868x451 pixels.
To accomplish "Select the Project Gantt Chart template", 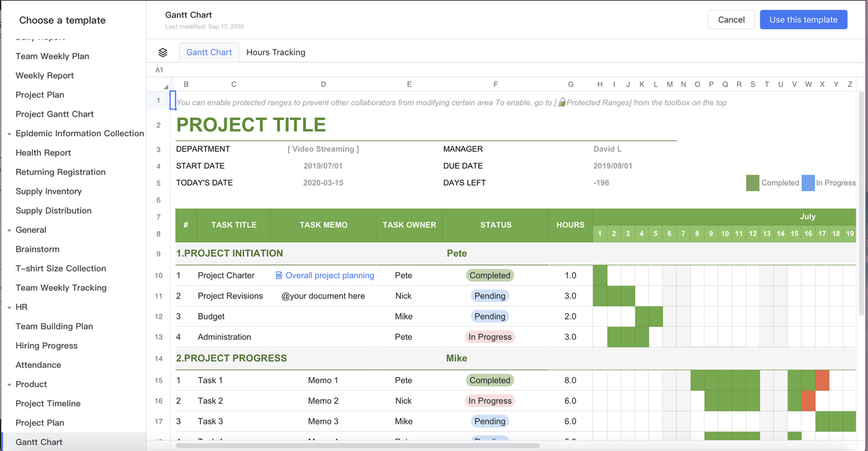I will 55,114.
